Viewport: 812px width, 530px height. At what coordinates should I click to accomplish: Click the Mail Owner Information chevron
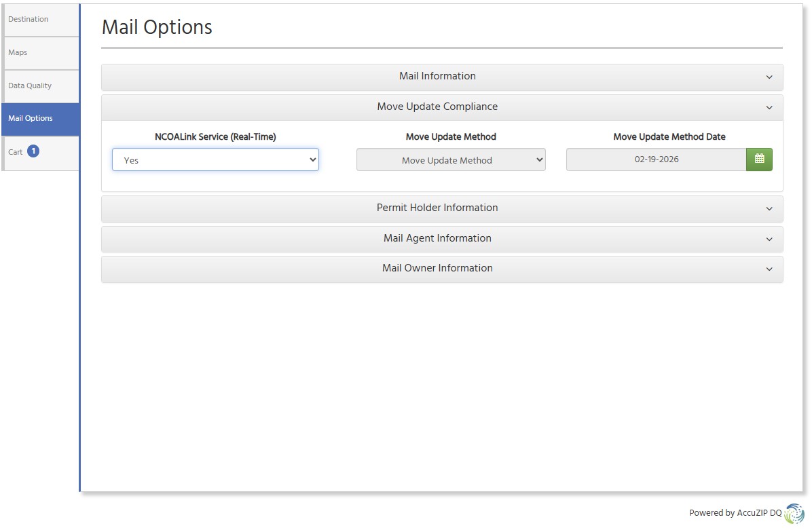point(769,269)
